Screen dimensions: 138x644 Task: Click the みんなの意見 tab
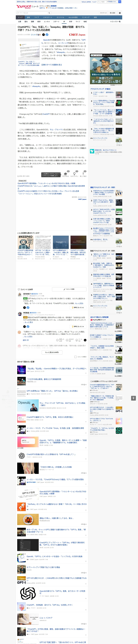(x=73, y=17)
